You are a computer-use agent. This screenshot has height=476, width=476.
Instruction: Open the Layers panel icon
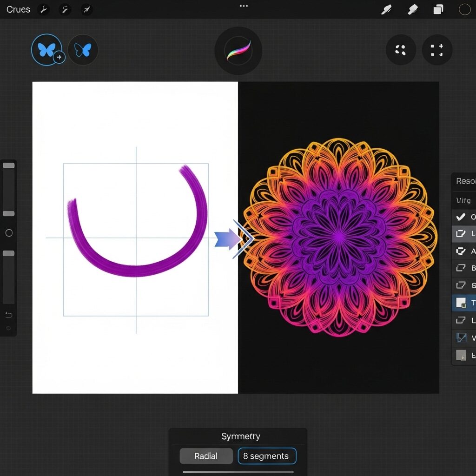436,9
